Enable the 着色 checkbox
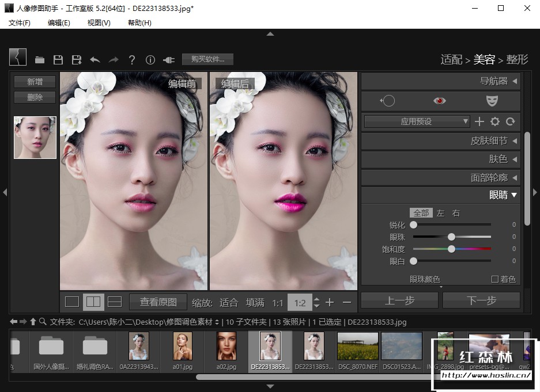540x392 pixels. [494, 279]
